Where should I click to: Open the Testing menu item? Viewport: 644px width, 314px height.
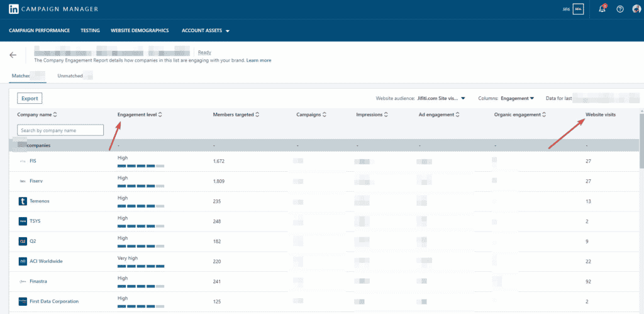(x=90, y=30)
